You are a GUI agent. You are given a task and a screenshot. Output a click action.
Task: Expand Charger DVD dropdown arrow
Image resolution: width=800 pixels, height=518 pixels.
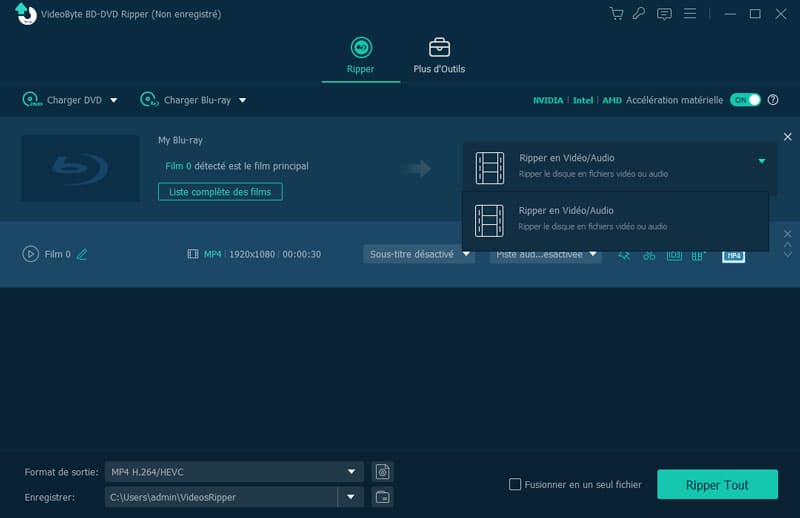click(x=114, y=100)
